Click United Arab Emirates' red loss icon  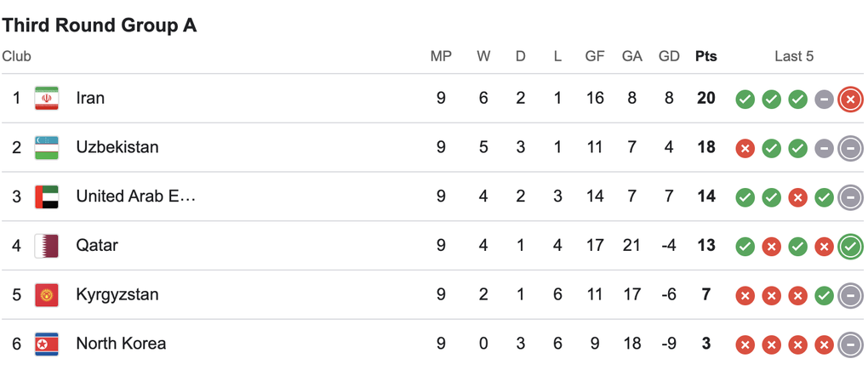(797, 197)
